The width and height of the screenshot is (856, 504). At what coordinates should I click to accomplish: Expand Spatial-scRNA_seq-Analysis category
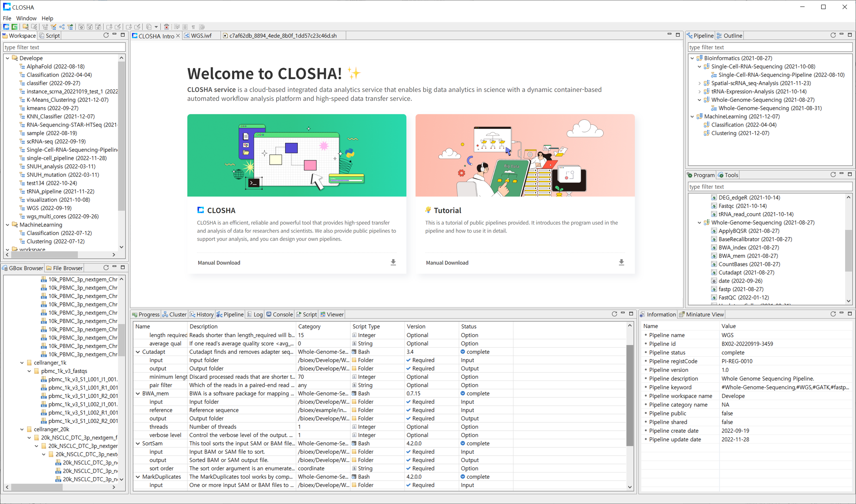pos(699,83)
